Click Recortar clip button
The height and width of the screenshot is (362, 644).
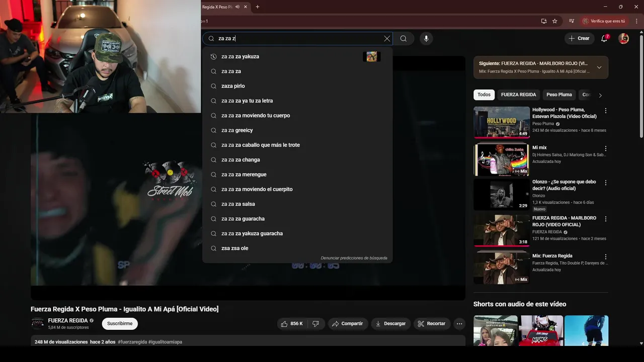[x=432, y=324]
